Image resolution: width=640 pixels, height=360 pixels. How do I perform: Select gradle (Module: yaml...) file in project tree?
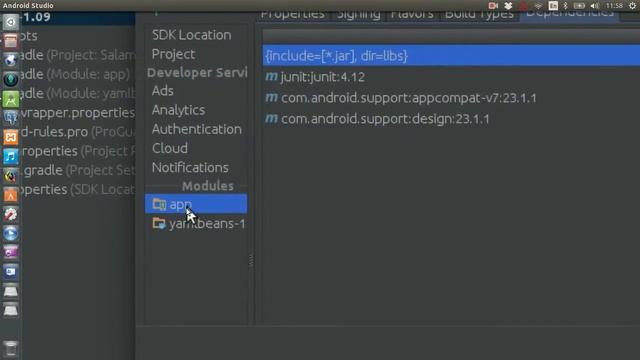point(78,93)
